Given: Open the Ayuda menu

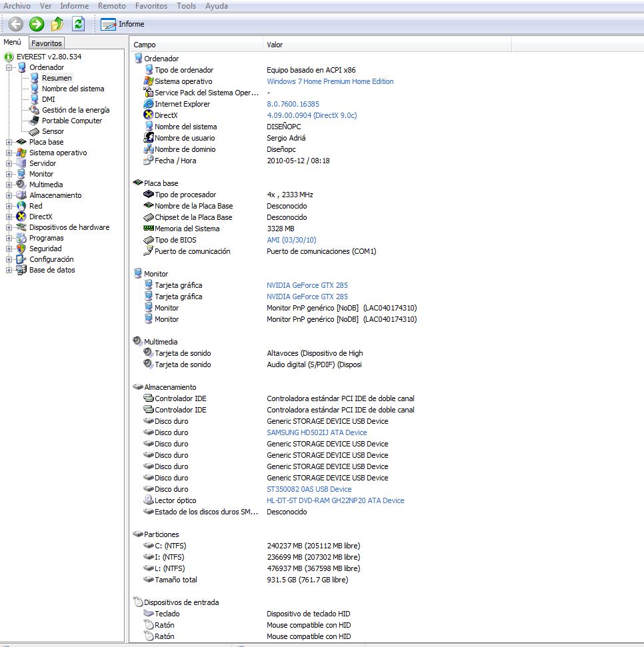Looking at the screenshot, I should point(216,6).
